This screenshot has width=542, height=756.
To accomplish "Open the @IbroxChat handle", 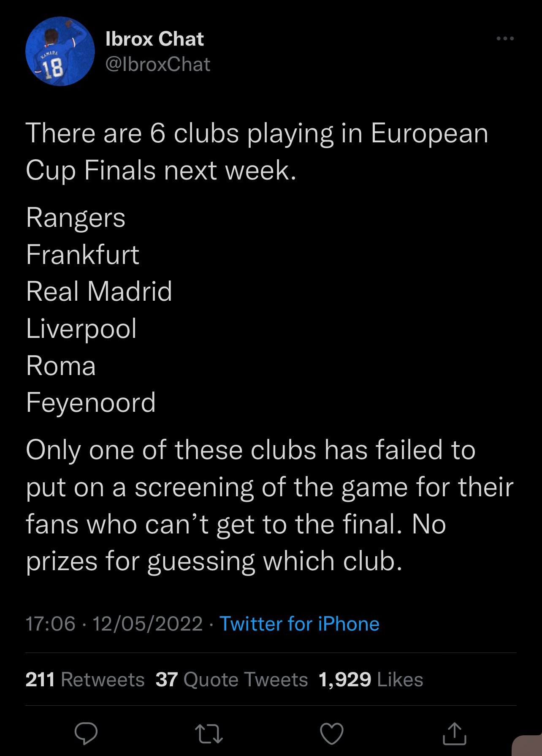I will coord(157,64).
